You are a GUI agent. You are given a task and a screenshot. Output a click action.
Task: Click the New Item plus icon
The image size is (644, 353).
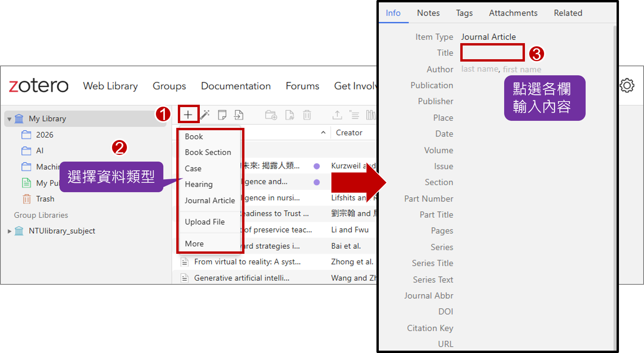pyautogui.click(x=188, y=115)
